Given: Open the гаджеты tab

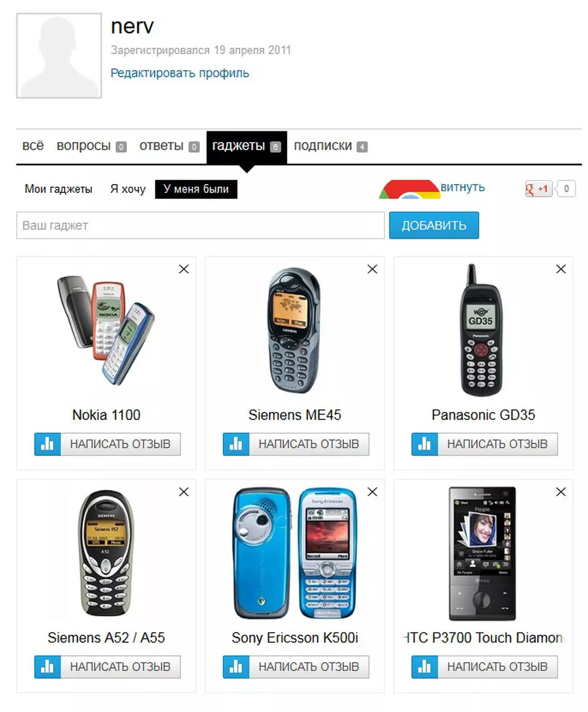Looking at the screenshot, I should [x=246, y=146].
